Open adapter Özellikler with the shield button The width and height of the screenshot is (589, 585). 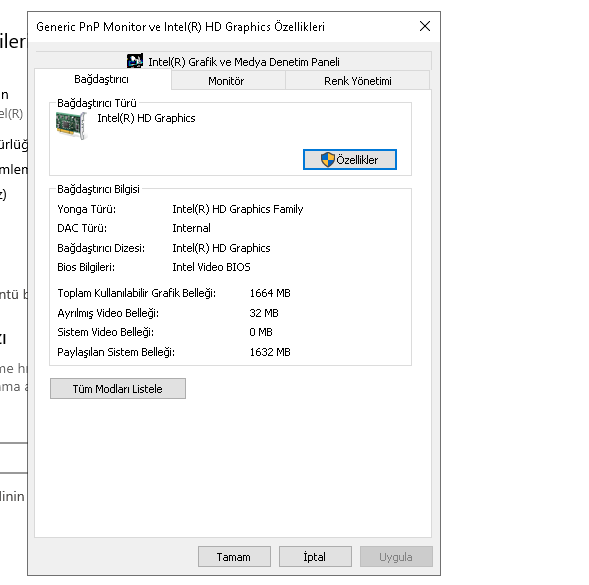click(x=350, y=160)
